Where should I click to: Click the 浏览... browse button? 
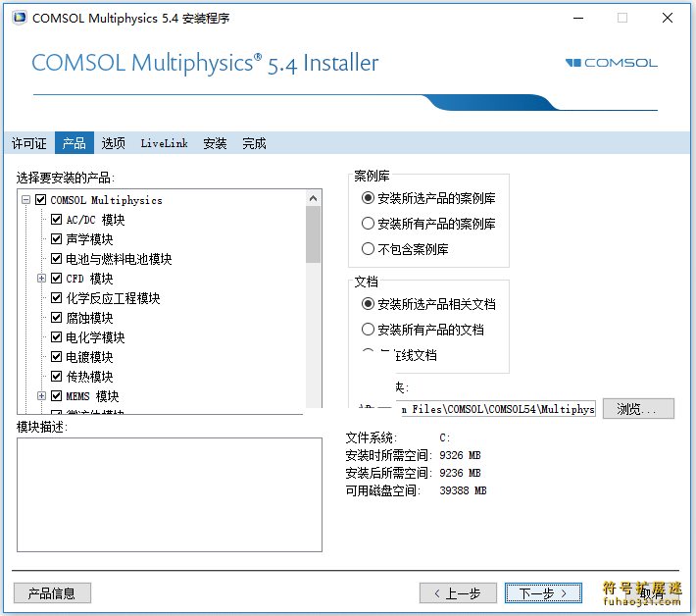638,409
